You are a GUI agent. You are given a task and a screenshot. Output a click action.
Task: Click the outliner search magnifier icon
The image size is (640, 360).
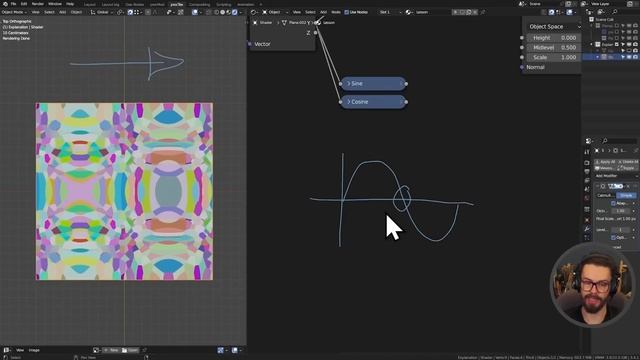(x=615, y=12)
